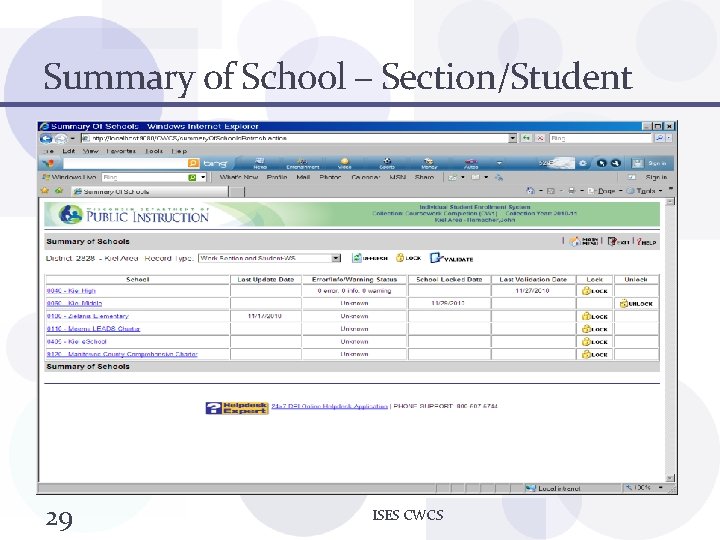
Task: Open Sports on the Bing toolbar
Action: (x=387, y=163)
